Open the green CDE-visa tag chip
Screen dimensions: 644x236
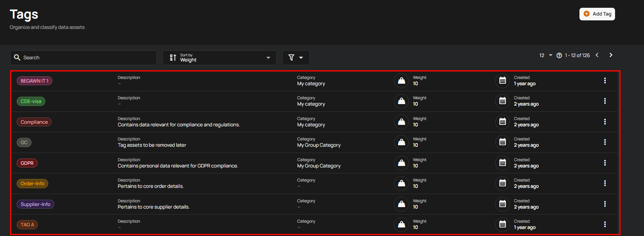pos(31,101)
